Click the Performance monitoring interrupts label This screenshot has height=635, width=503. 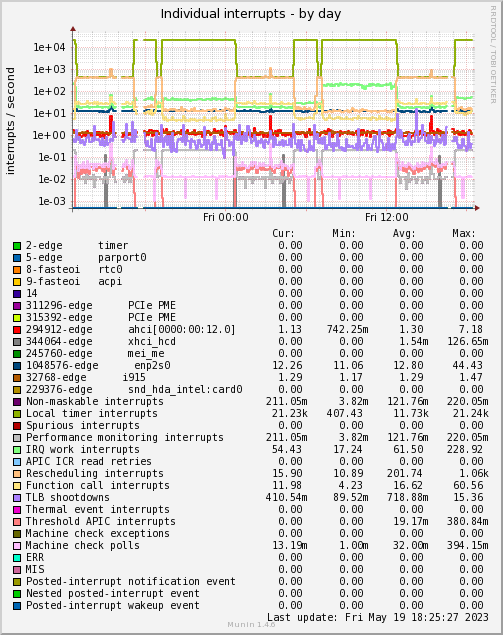point(125,438)
